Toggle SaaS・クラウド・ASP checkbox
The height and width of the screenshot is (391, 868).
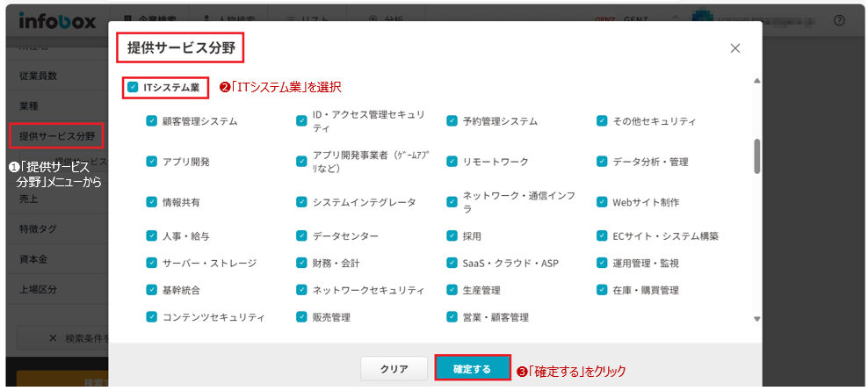click(452, 263)
